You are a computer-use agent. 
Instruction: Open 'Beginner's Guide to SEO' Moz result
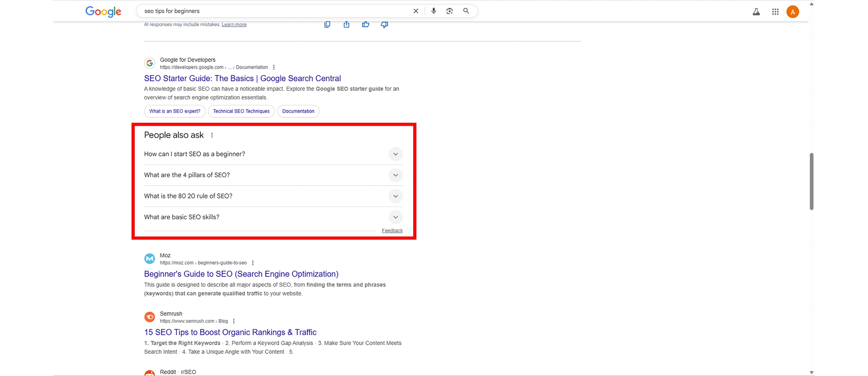pyautogui.click(x=241, y=274)
